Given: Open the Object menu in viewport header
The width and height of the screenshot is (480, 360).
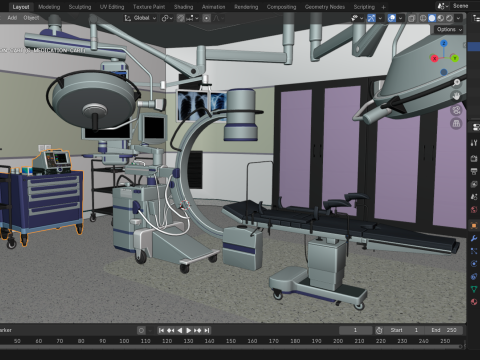Looking at the screenshot, I should click(x=31, y=18).
